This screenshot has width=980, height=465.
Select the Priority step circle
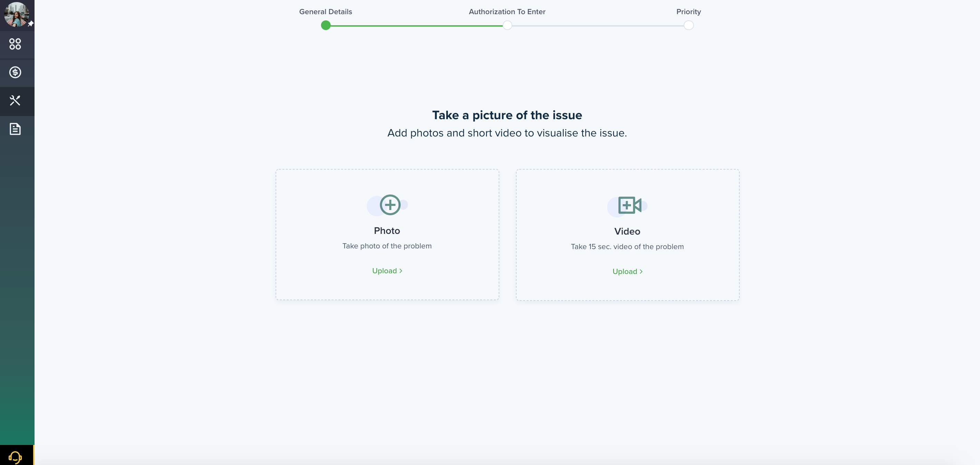[x=689, y=26]
